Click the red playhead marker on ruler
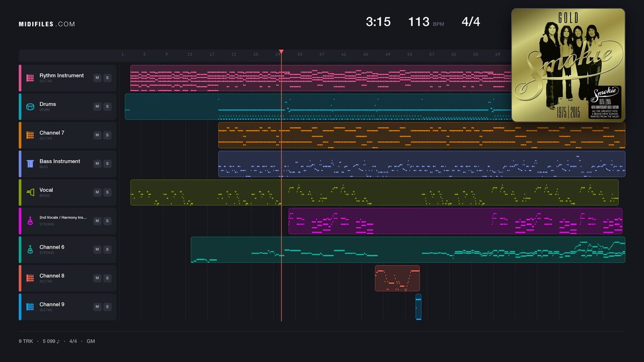 click(x=282, y=52)
